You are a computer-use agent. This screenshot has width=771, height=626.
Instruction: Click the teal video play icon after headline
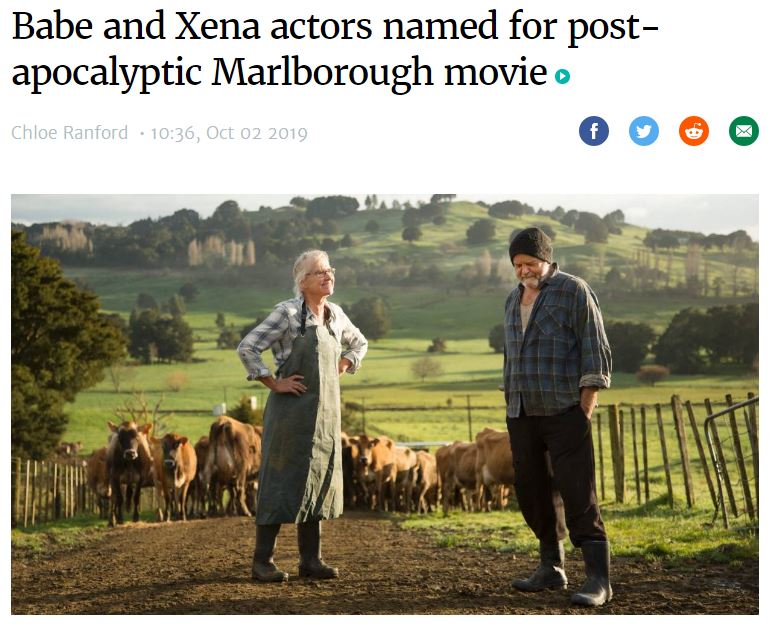[563, 76]
